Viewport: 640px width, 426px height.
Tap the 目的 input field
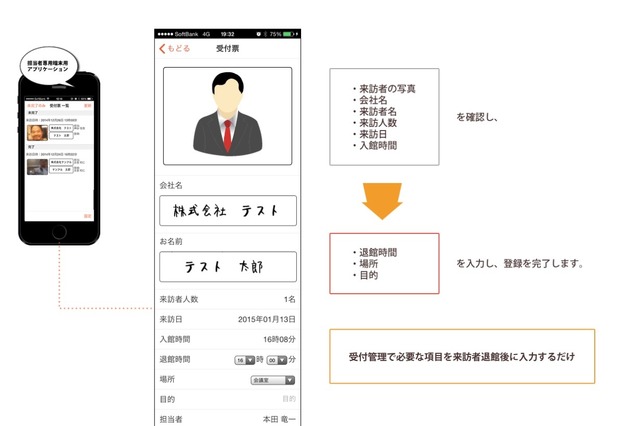(x=289, y=399)
